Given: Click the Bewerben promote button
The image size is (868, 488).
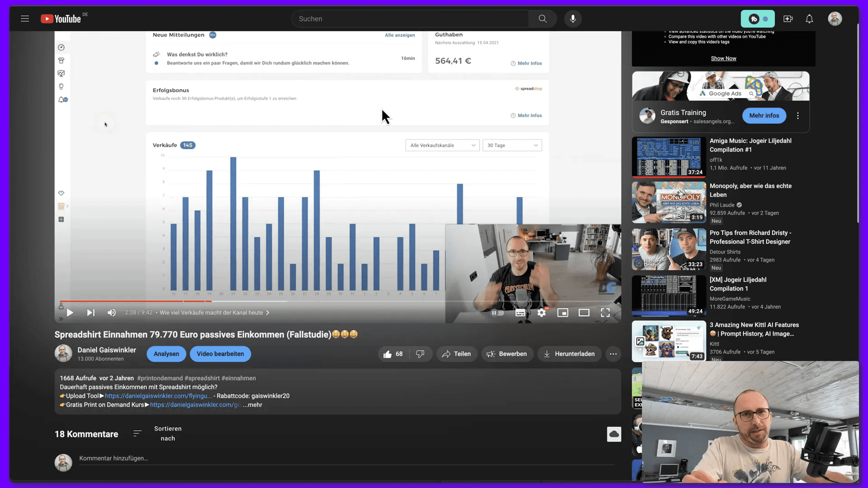Looking at the screenshot, I should coord(507,354).
